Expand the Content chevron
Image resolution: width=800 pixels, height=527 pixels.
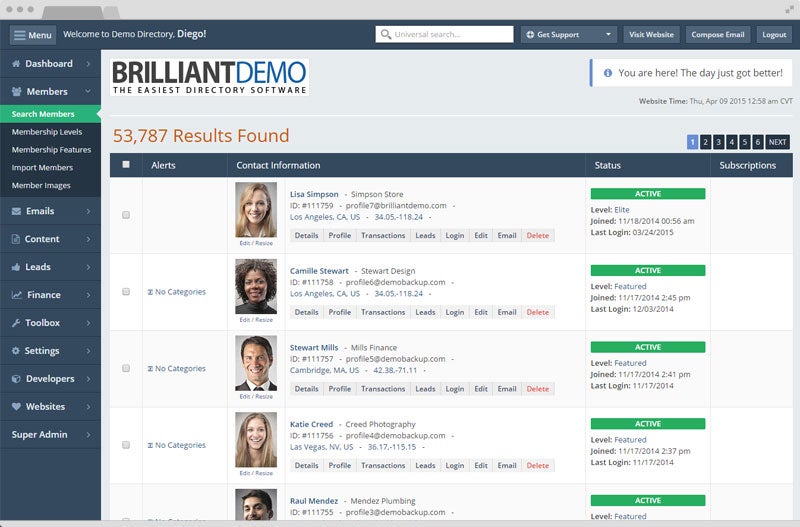click(88, 239)
